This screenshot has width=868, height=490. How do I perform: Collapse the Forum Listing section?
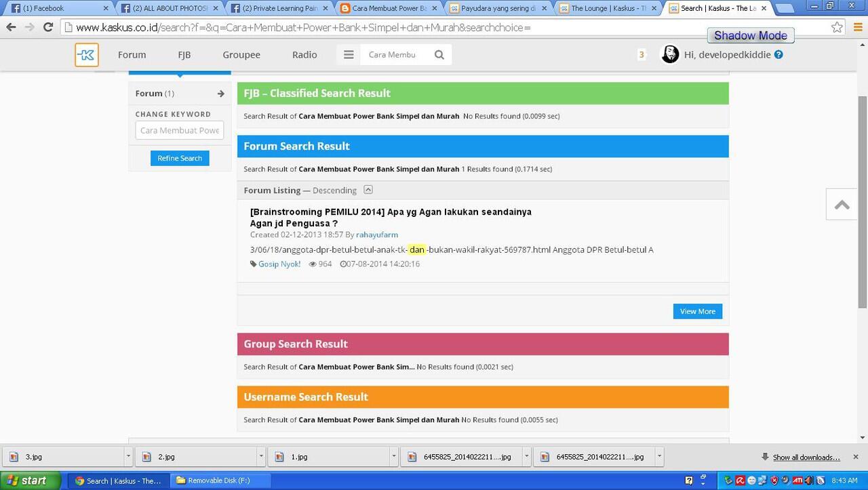[x=368, y=190]
